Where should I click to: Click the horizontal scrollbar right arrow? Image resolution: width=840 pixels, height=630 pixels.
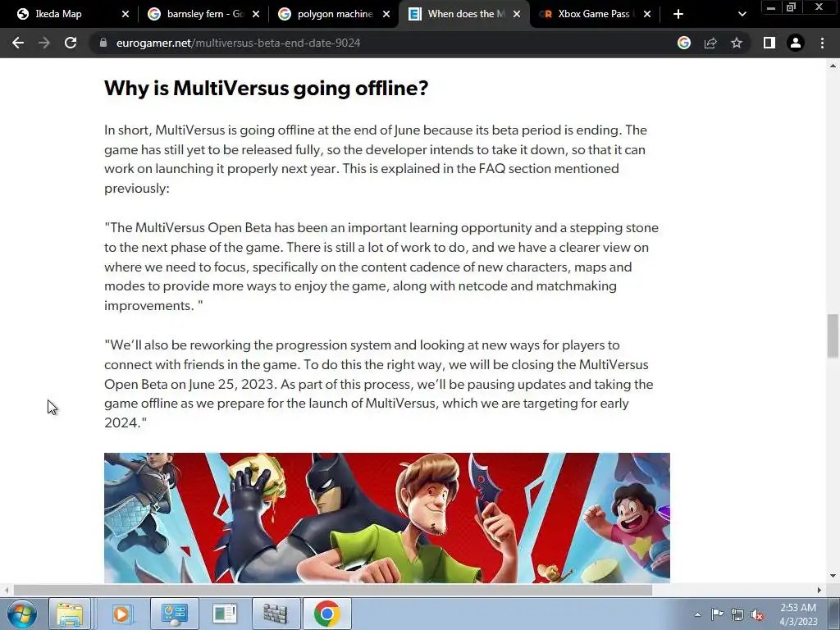coord(819,590)
